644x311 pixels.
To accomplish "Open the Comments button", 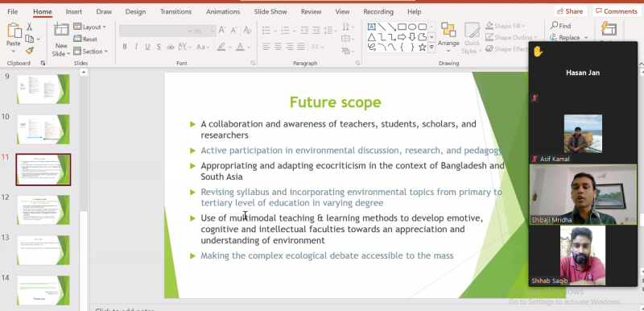I will click(616, 11).
